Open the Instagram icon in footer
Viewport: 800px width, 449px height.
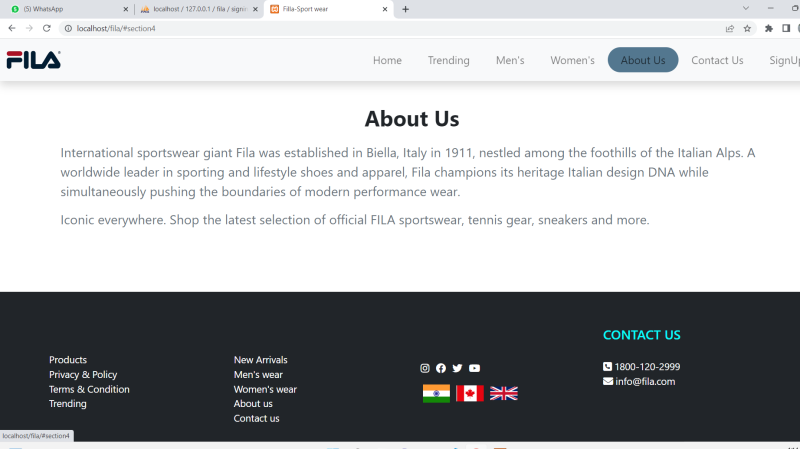pyautogui.click(x=425, y=368)
